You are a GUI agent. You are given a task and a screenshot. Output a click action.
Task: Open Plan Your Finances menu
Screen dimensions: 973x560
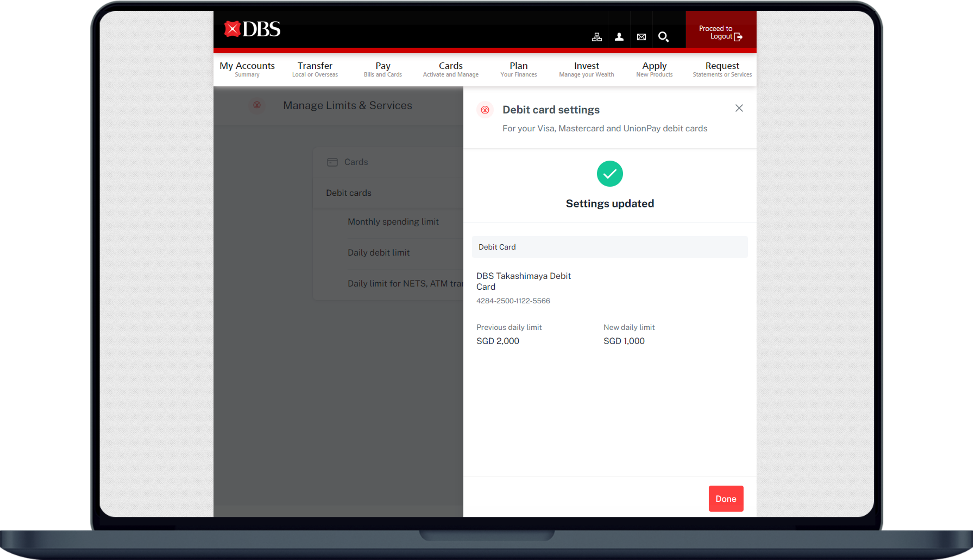pyautogui.click(x=518, y=69)
